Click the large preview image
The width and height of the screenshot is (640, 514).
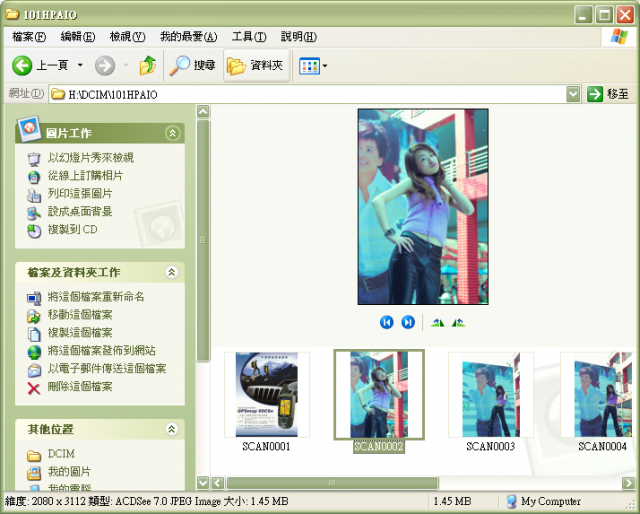point(423,207)
